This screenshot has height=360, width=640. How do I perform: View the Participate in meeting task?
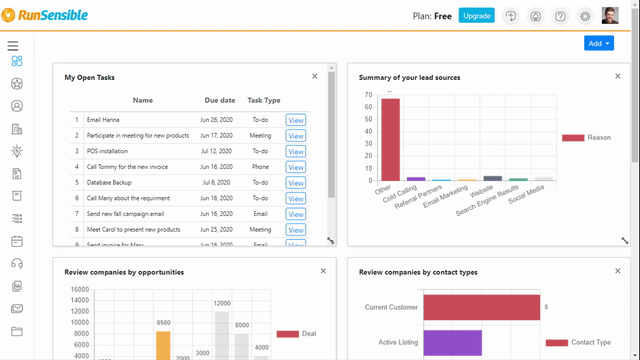[296, 136]
